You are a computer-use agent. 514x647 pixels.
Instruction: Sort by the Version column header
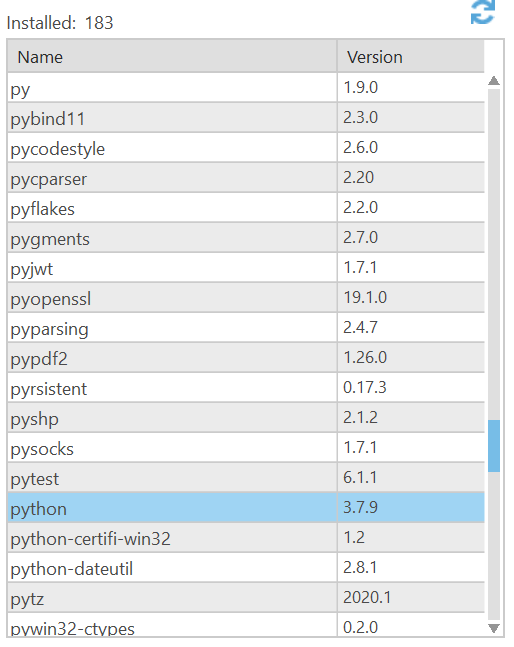point(411,57)
